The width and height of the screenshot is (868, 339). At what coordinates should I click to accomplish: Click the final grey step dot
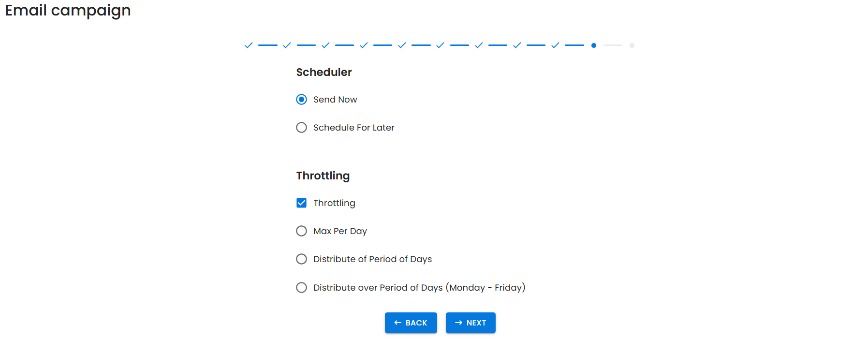pos(632,45)
